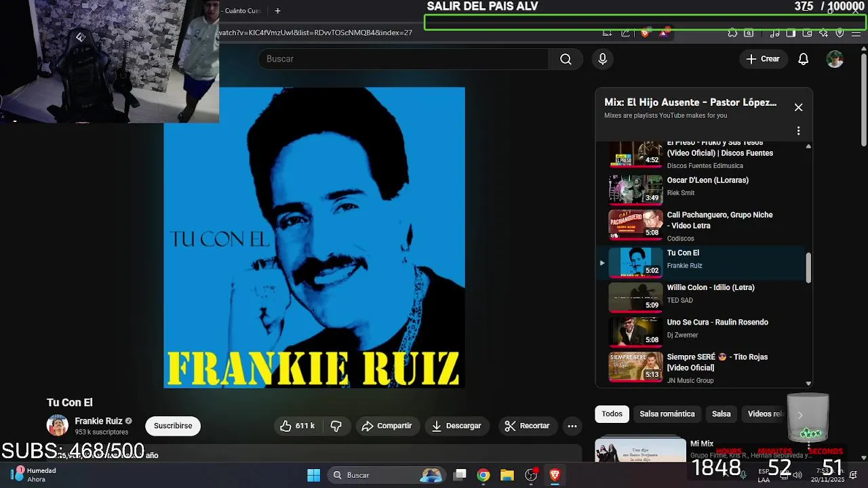This screenshot has height=488, width=868.
Task: Open Brave Shields icon in address bar
Action: pos(644,33)
